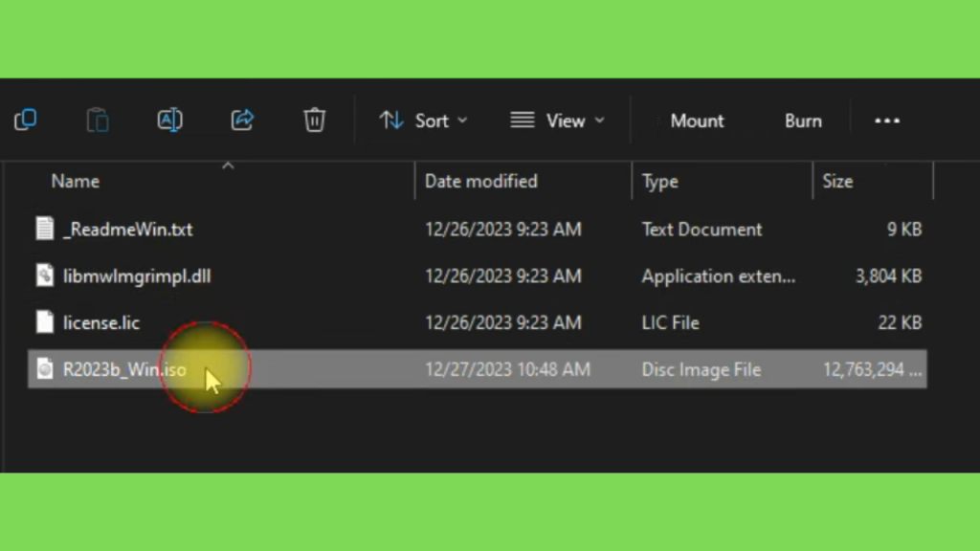Image resolution: width=980 pixels, height=551 pixels.
Task: Click the Copy icon in toolbar
Action: pyautogui.click(x=26, y=120)
